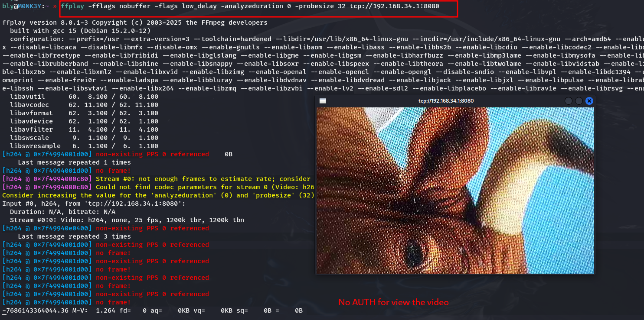Click the yellow 'Could not find codec parameters' warning

204,187
